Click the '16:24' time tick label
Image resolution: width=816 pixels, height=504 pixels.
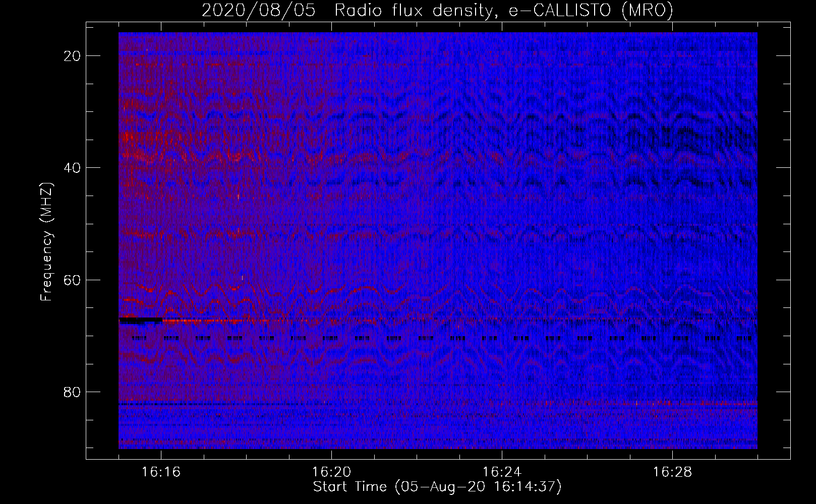click(x=502, y=472)
